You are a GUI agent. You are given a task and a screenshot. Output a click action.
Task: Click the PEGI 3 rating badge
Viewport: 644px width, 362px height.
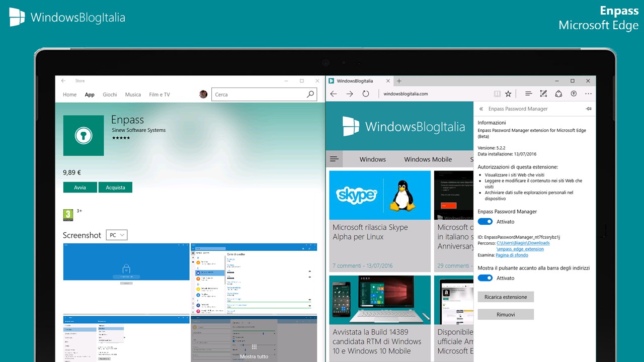click(68, 215)
